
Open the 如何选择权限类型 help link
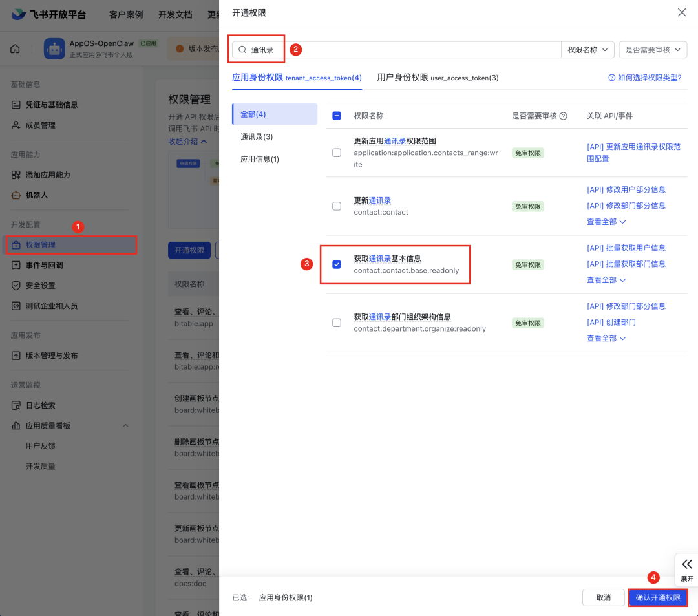(x=646, y=77)
